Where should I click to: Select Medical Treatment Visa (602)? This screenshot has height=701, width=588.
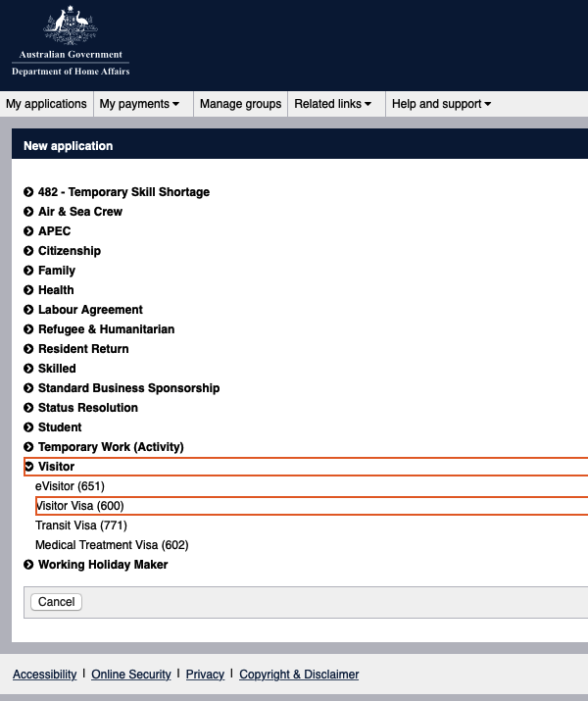point(112,545)
